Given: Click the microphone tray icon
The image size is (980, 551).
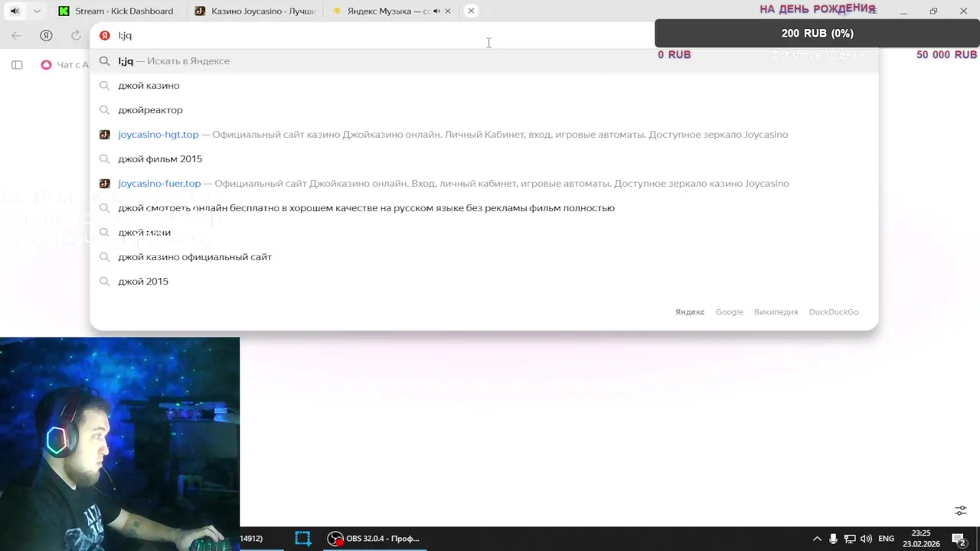Looking at the screenshot, I should (833, 539).
